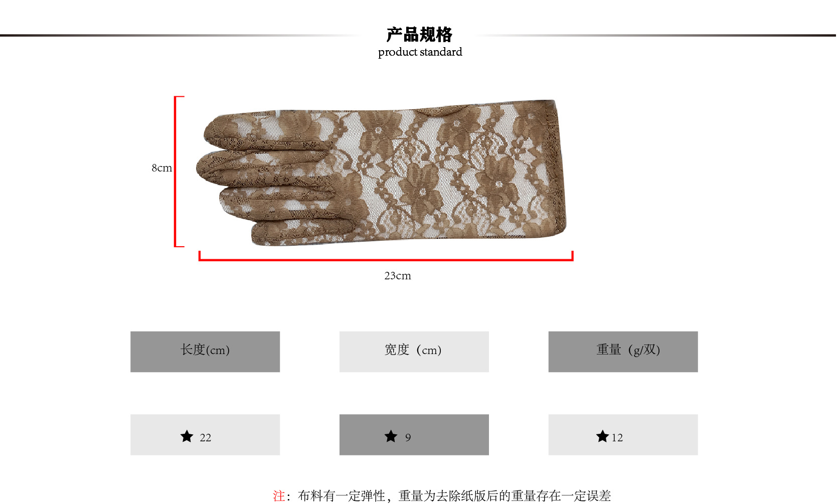
Task: Click the 8cm height label
Action: click(161, 168)
